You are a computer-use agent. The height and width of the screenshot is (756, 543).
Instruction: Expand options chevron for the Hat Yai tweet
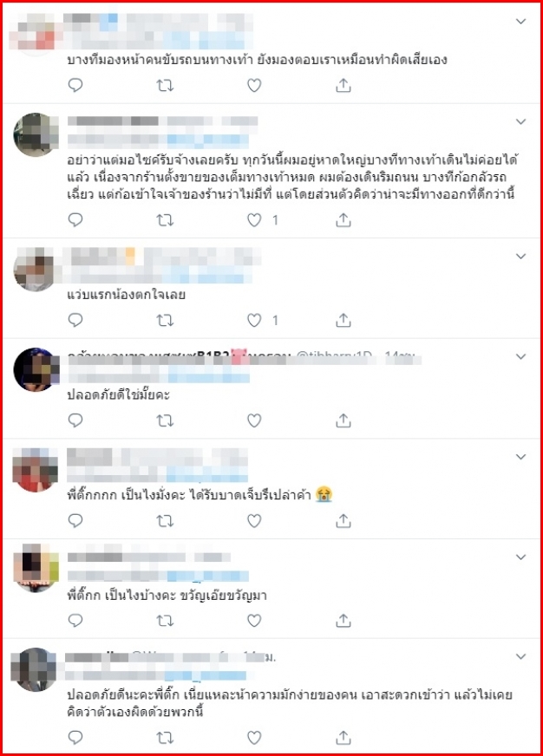point(520,121)
